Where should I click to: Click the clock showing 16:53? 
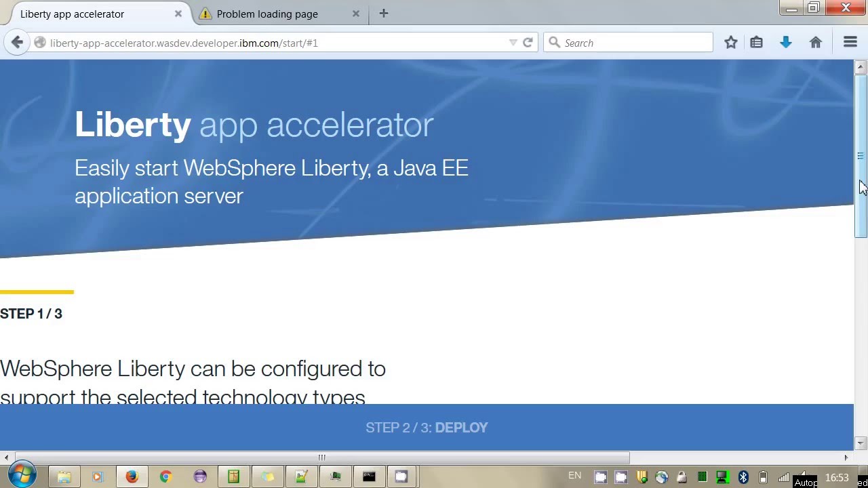click(837, 477)
